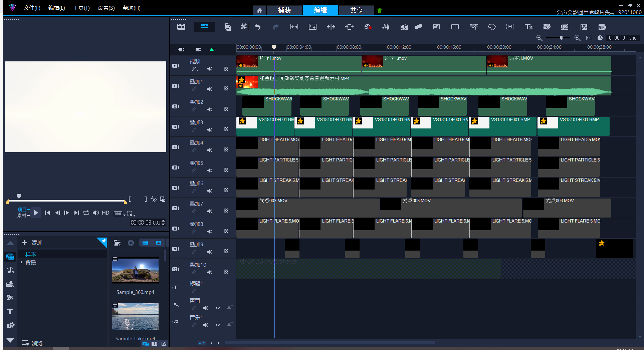Click the 添加 folder button

(32, 243)
